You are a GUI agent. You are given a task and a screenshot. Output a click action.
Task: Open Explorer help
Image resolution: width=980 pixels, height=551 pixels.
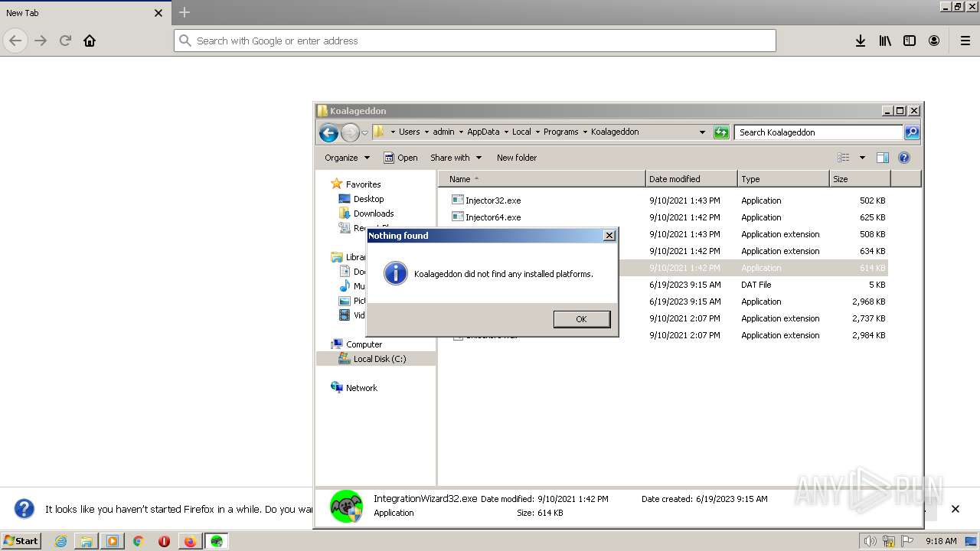tap(904, 158)
